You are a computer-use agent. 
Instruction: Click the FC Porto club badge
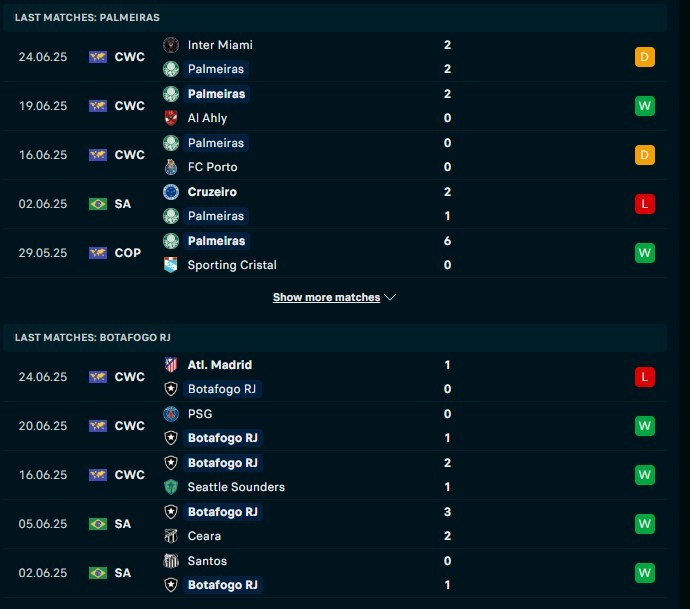coord(171,167)
